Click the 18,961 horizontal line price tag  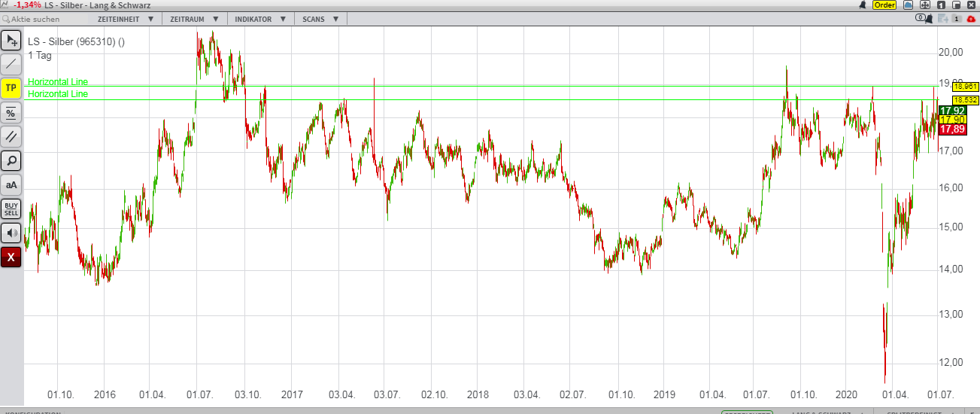tap(965, 87)
